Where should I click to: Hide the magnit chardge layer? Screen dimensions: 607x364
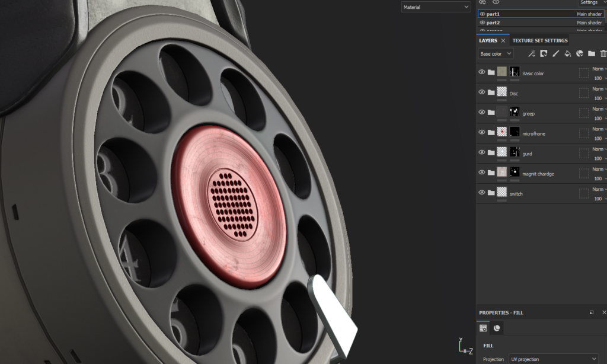click(x=482, y=173)
